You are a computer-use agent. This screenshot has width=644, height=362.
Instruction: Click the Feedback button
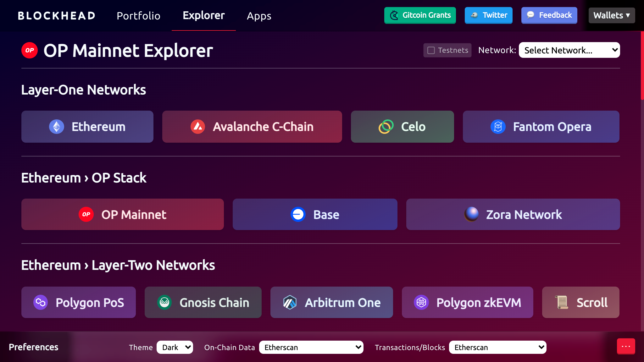click(549, 15)
